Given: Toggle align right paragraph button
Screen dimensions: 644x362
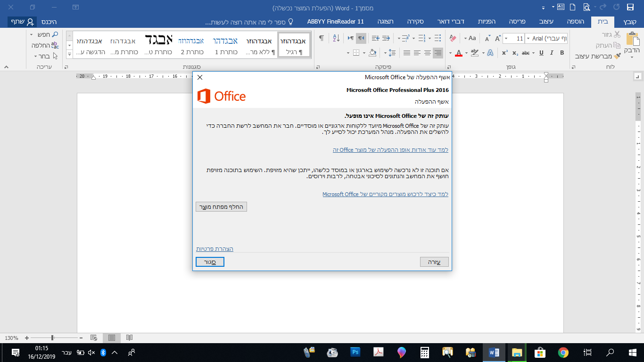Looking at the screenshot, I should [438, 53].
